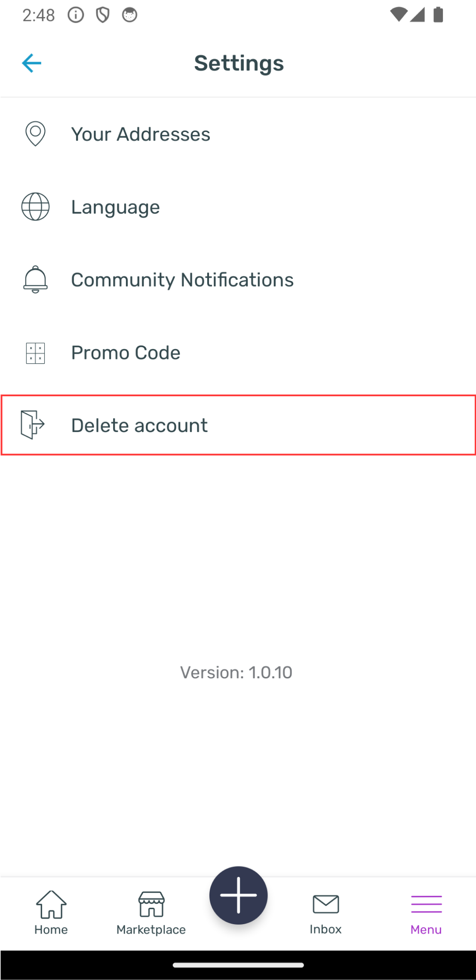476x980 pixels.
Task: Tap the Version 1.0.10 text
Action: tap(236, 672)
